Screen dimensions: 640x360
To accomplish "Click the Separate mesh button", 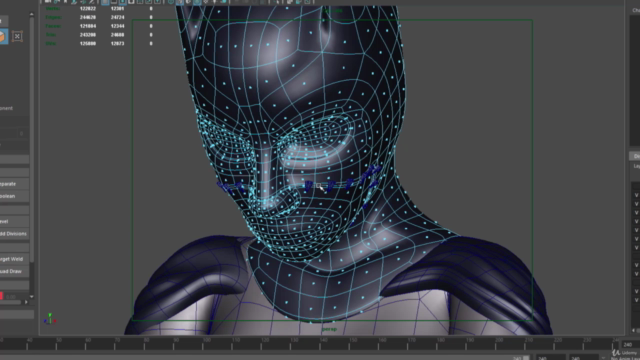I will pyautogui.click(x=14, y=184).
